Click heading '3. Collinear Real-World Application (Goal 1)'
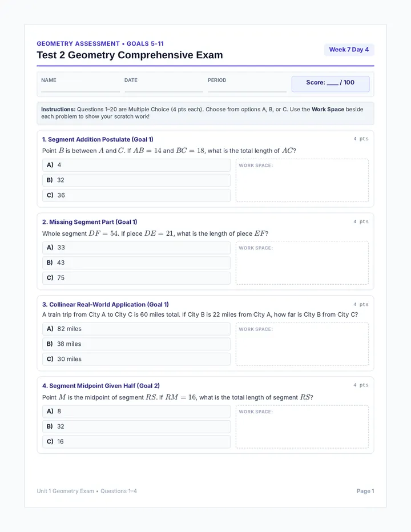The height and width of the screenshot is (532, 411). point(106,304)
